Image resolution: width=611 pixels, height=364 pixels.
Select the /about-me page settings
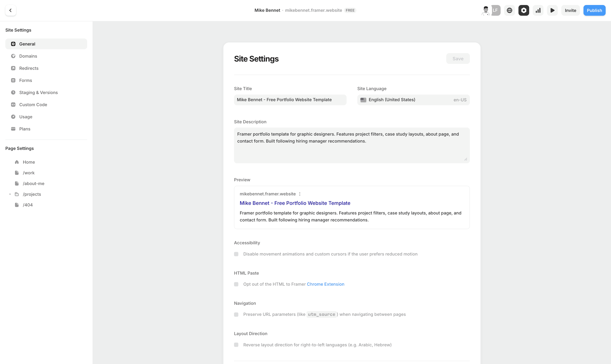click(x=33, y=183)
